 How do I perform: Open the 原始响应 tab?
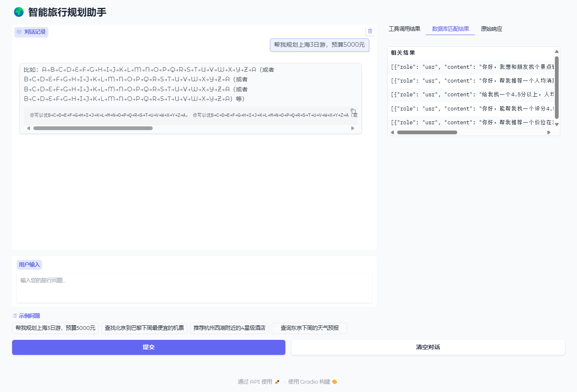point(491,29)
